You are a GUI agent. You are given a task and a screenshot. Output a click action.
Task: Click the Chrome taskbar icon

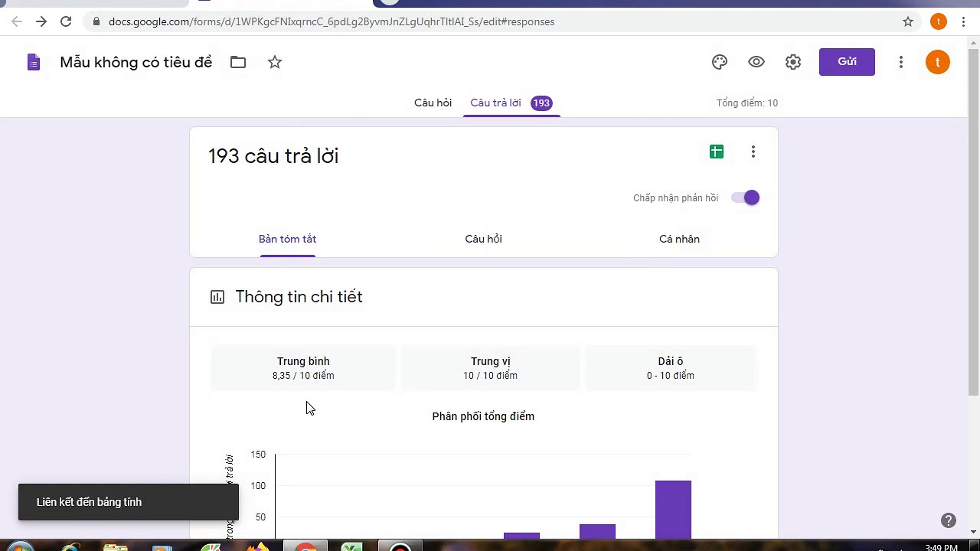[305, 548]
